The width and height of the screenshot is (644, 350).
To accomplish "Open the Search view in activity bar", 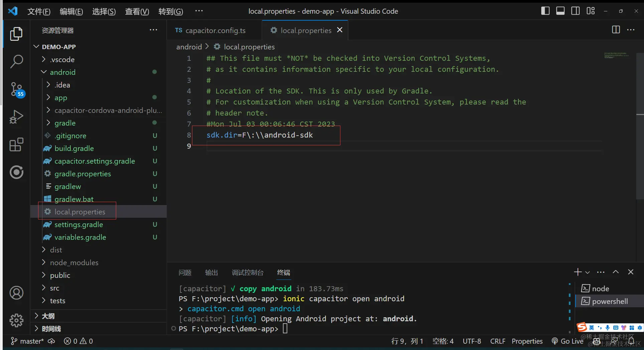I will point(16,61).
